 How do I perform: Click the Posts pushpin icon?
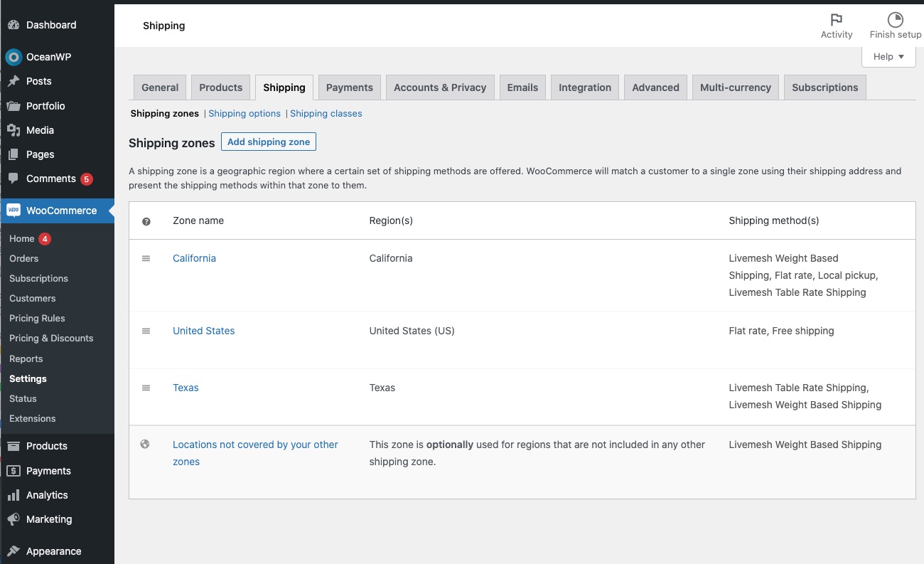pos(14,81)
